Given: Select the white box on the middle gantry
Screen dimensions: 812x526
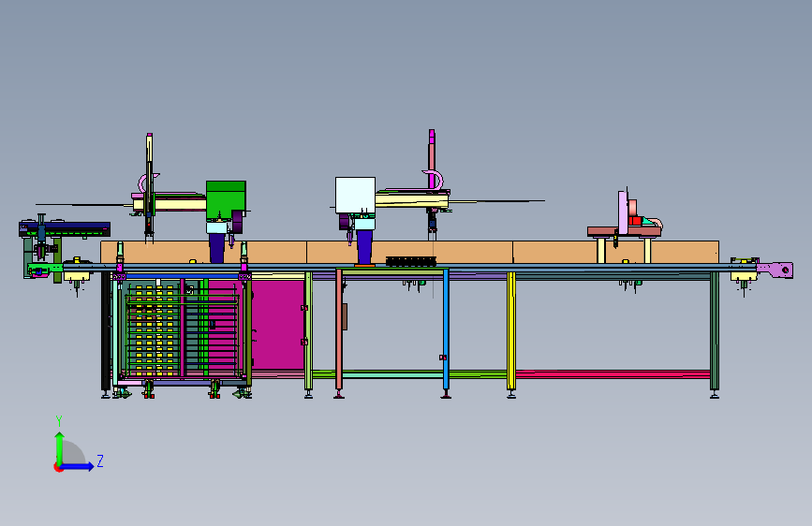Looking at the screenshot, I should click(355, 195).
